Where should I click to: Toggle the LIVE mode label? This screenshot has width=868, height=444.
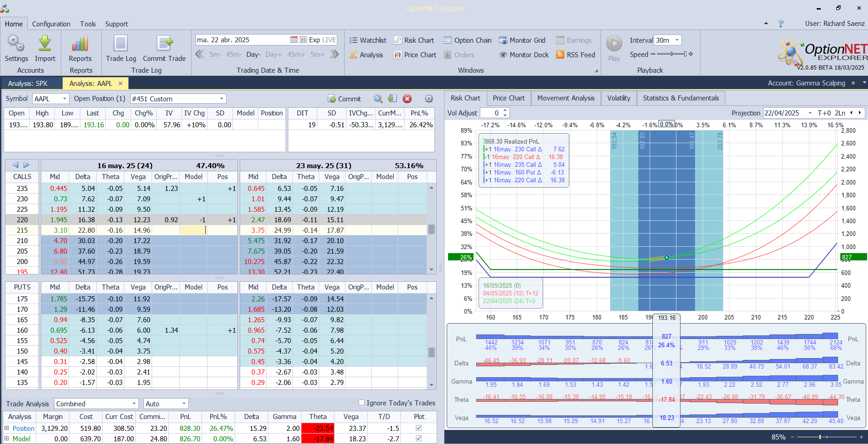(x=329, y=40)
